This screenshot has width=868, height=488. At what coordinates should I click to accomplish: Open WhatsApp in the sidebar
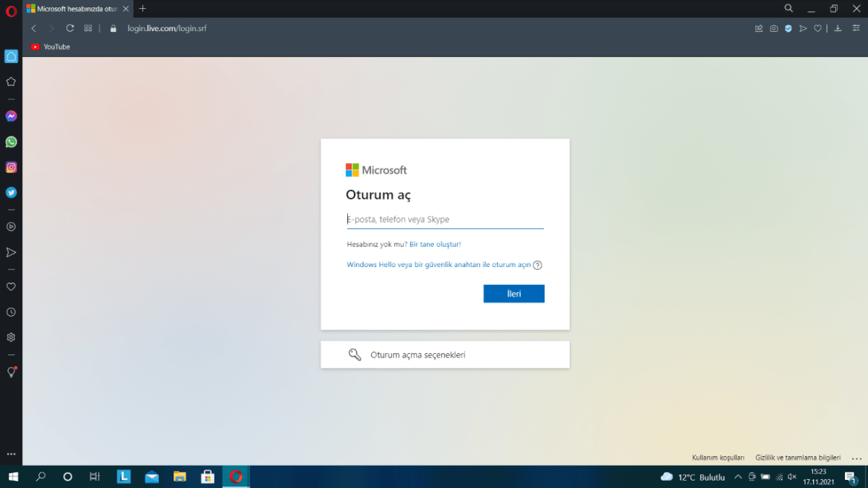10,141
